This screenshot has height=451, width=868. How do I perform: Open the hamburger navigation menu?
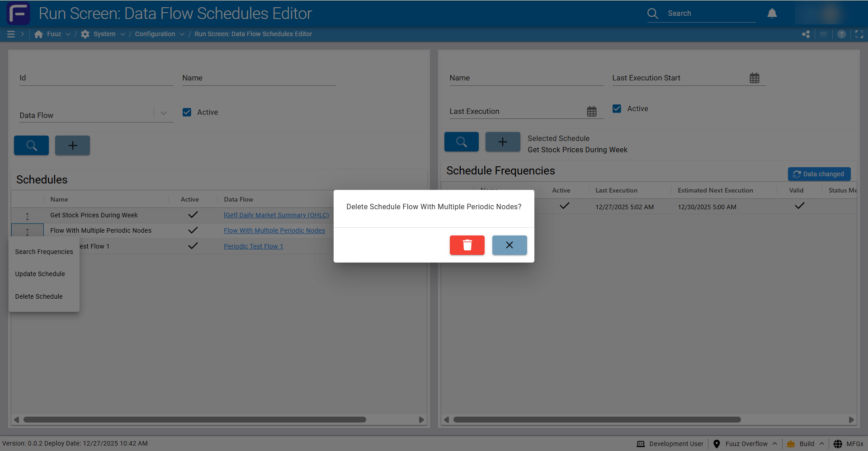[x=11, y=34]
